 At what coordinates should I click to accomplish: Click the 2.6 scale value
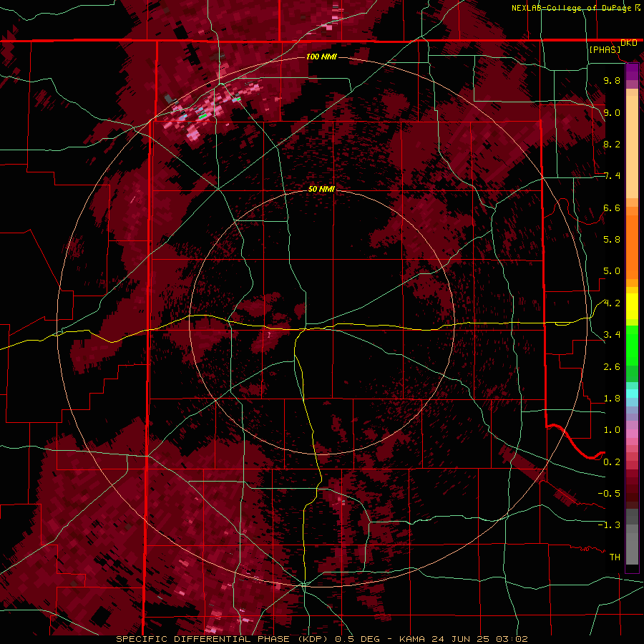(x=612, y=367)
